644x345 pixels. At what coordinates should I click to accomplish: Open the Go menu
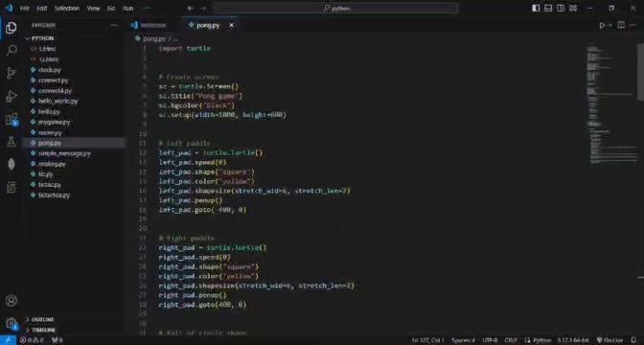(x=111, y=9)
